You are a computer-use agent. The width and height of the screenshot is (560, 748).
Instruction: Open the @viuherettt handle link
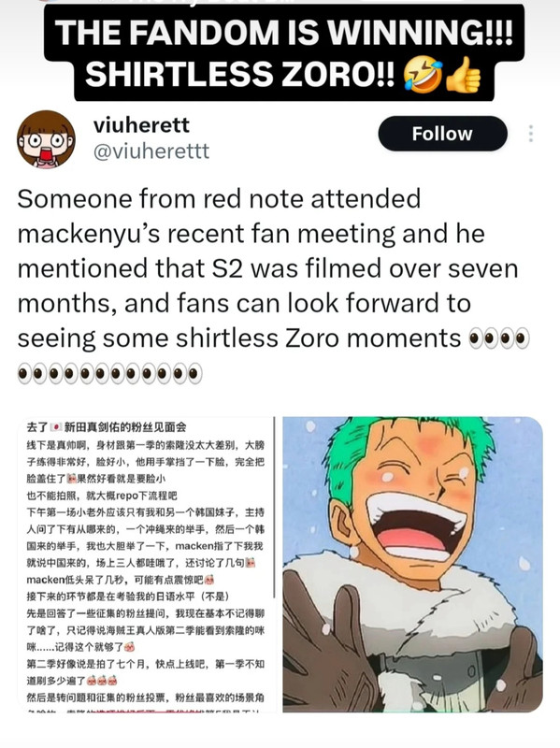point(151,151)
